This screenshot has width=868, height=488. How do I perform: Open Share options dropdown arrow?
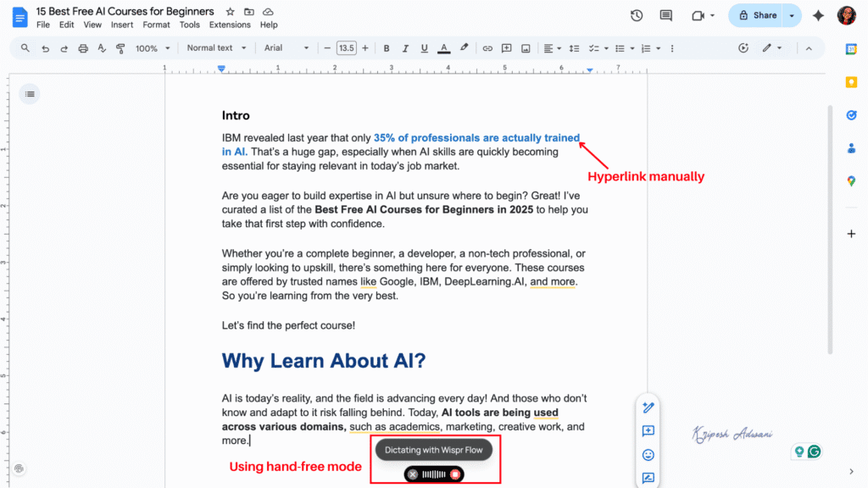(793, 15)
